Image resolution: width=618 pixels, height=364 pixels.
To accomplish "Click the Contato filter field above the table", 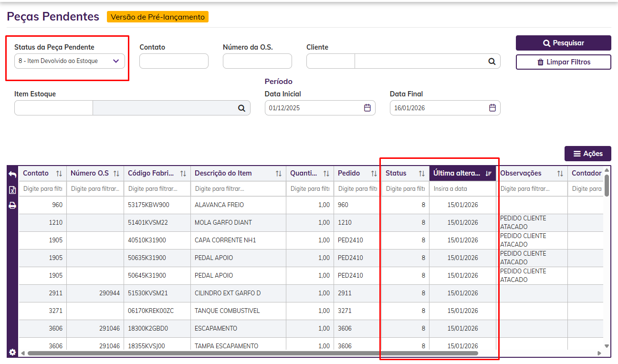I will (174, 61).
